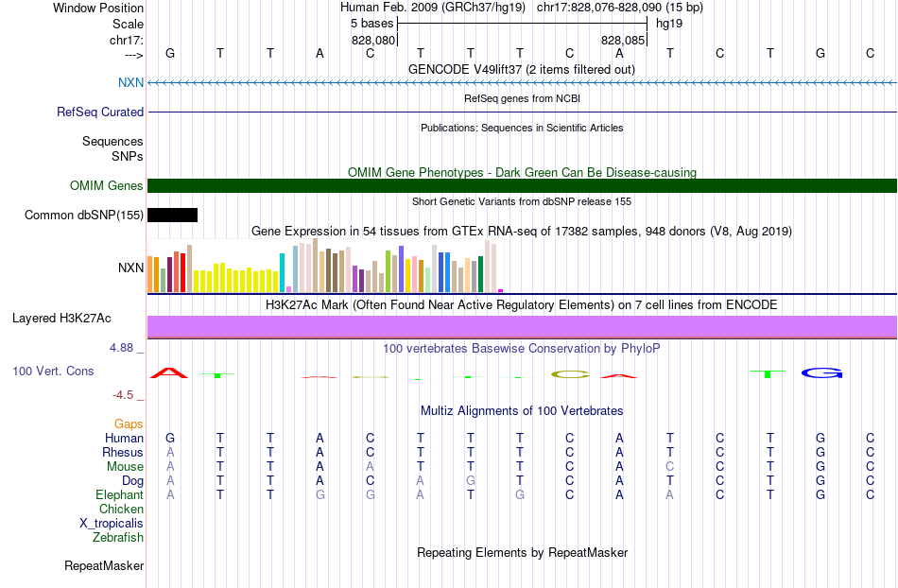Select the Mouse species label
Image resolution: width=898 pixels, height=588 pixels.
125,467
